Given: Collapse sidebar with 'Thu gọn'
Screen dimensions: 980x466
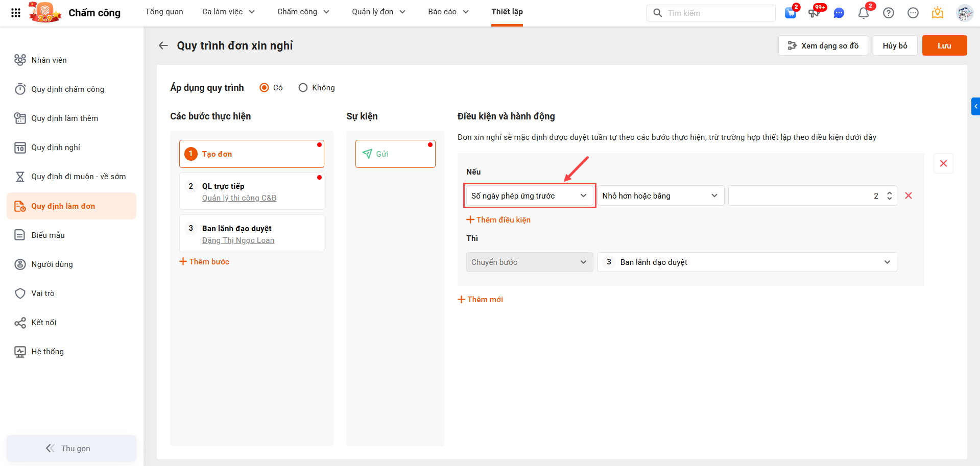Looking at the screenshot, I should pyautogui.click(x=71, y=448).
